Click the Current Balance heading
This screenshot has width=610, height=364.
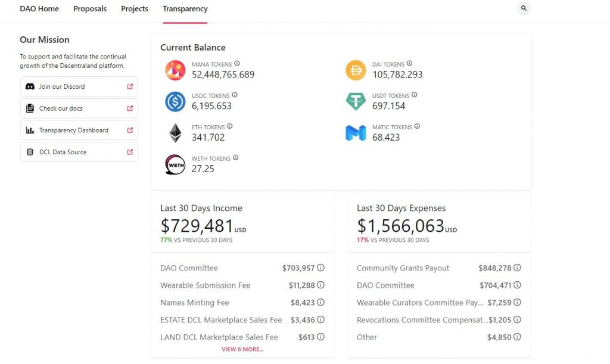coord(193,48)
